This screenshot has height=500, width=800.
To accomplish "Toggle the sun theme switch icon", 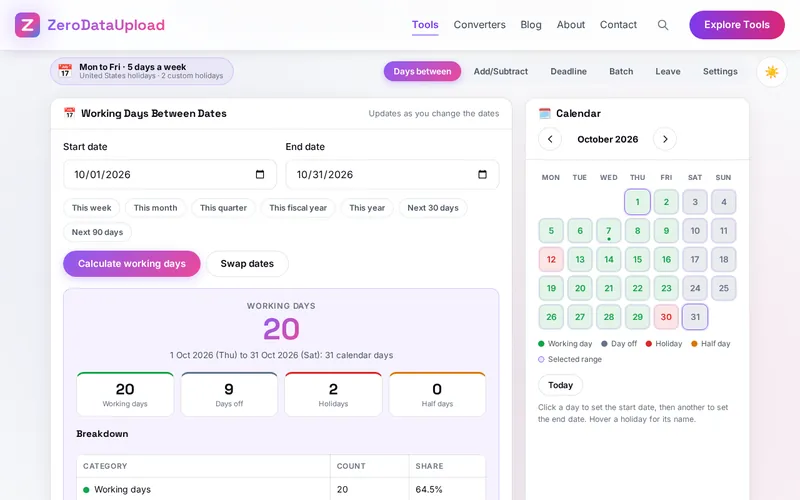I will tap(771, 72).
